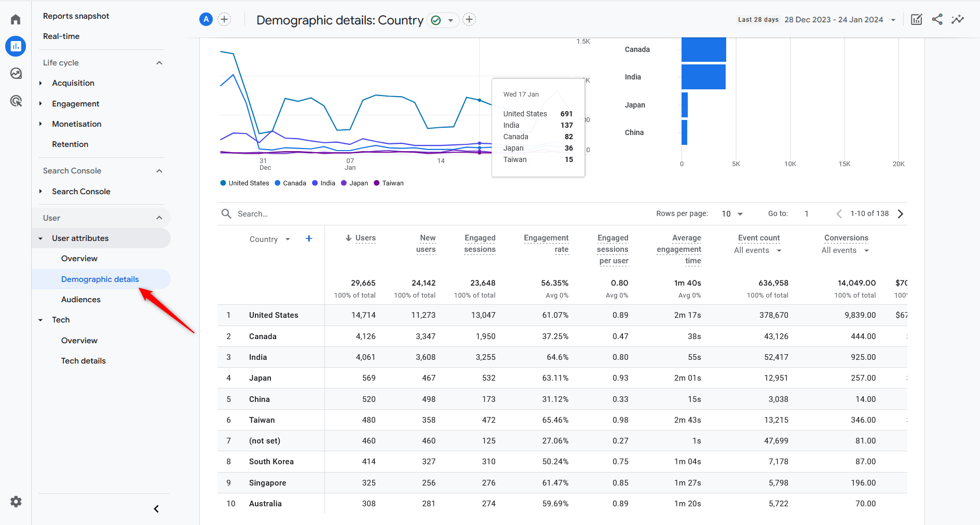
Task: Collapse the User section
Action: coord(159,218)
